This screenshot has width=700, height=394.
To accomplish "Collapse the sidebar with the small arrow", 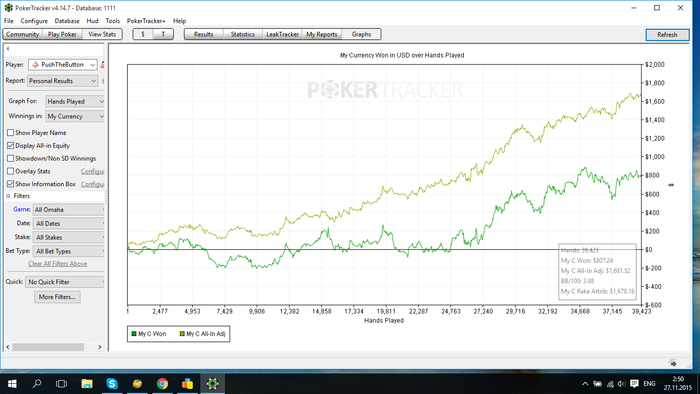I will (x=8, y=49).
